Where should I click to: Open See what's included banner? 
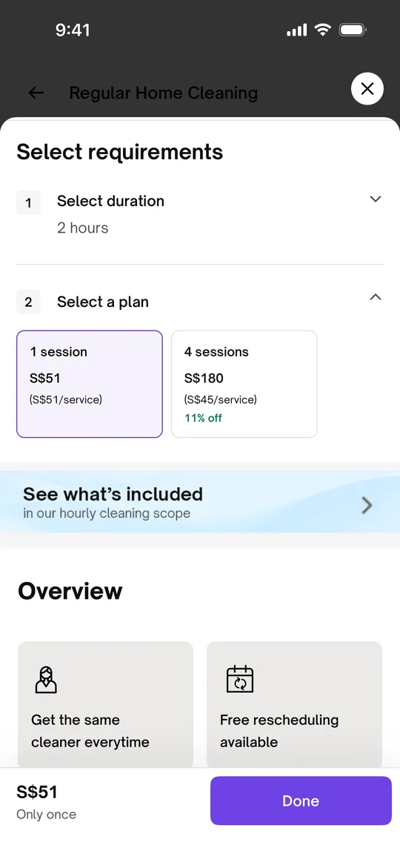click(x=200, y=502)
